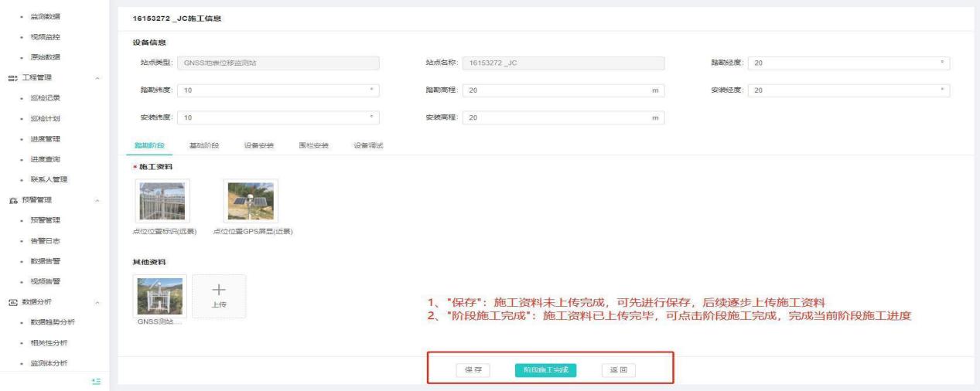Click the 预警管理 section icon in sidebar
Image resolution: width=980 pixels, height=391 pixels.
click(12, 200)
